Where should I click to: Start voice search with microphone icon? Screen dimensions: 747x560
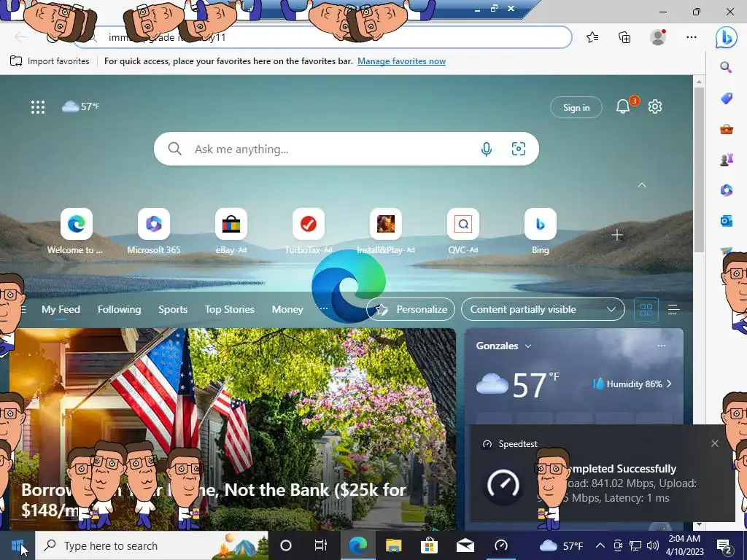[x=486, y=149]
